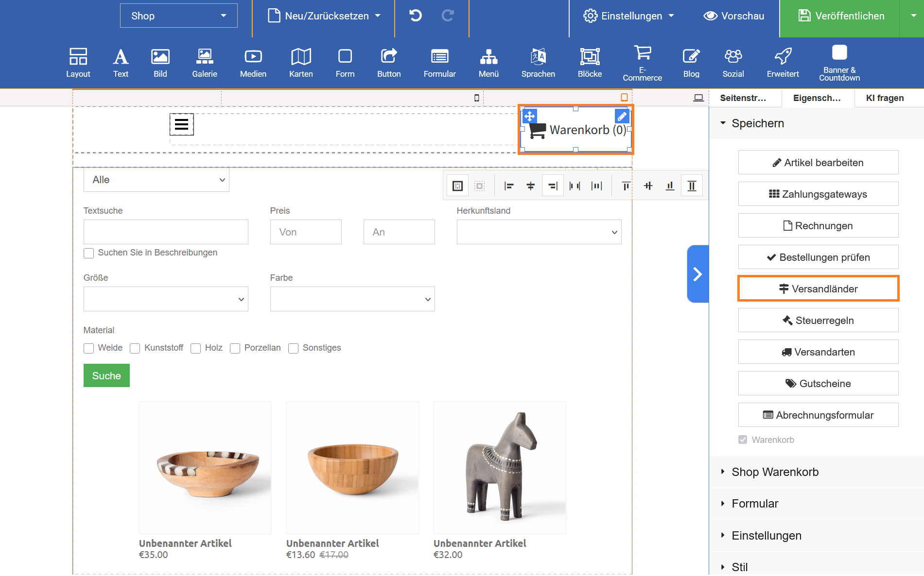The image size is (924, 576).
Task: Open the Herkunftsland dropdown
Action: (x=539, y=232)
